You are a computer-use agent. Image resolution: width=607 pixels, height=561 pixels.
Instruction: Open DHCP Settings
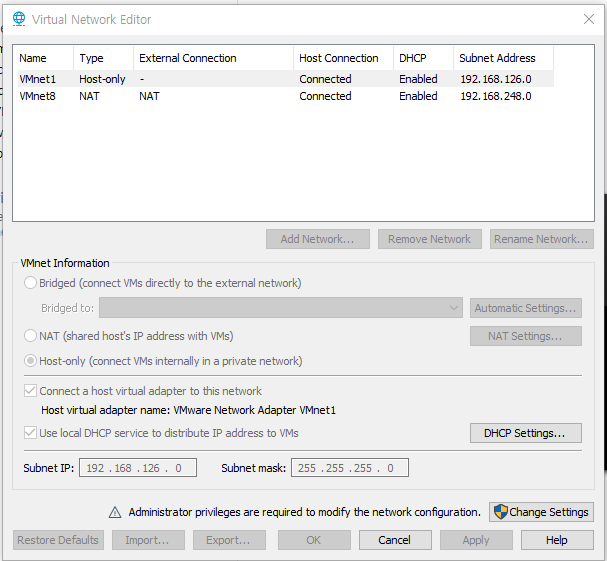pyautogui.click(x=526, y=432)
